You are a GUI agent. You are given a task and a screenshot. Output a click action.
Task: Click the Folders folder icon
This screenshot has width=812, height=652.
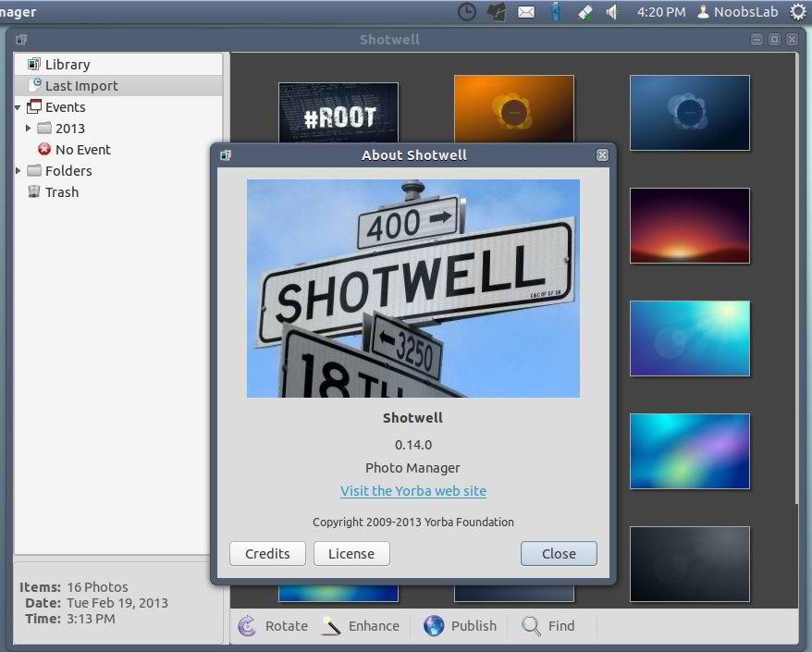34,170
